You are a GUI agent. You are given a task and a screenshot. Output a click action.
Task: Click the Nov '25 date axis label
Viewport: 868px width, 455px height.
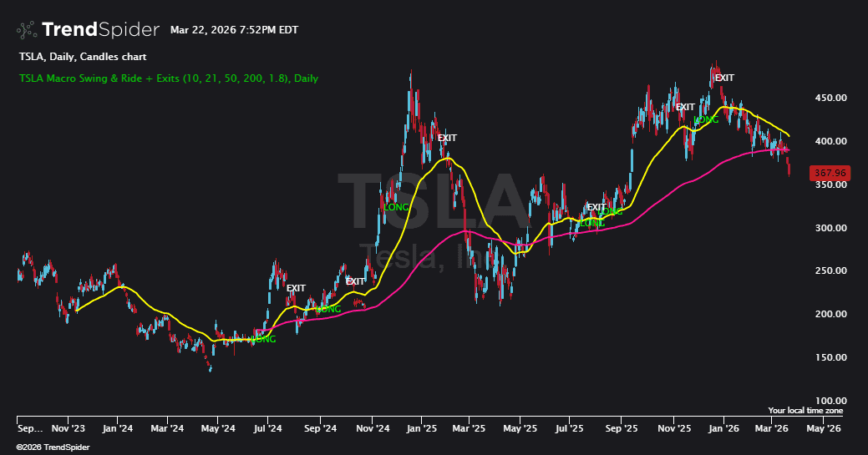(673, 428)
